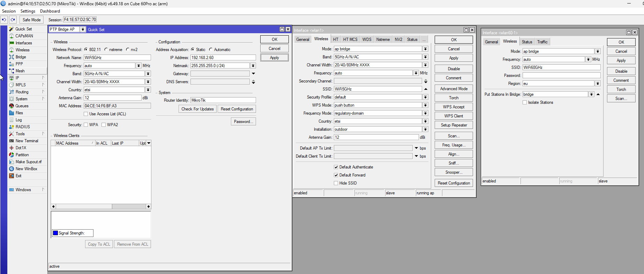Open Quick Set Band dropdown
Screen dimensions: 644x274
(148, 74)
